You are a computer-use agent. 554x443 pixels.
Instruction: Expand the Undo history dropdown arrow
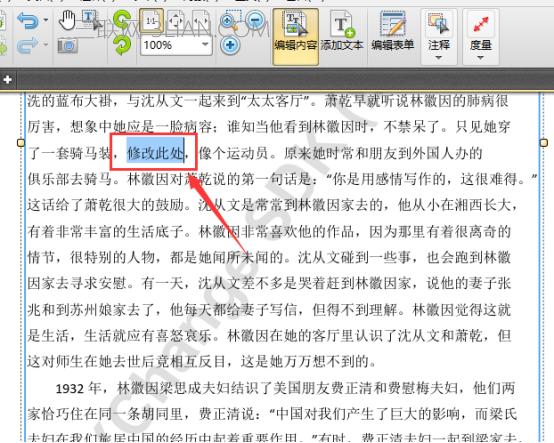coord(46,20)
